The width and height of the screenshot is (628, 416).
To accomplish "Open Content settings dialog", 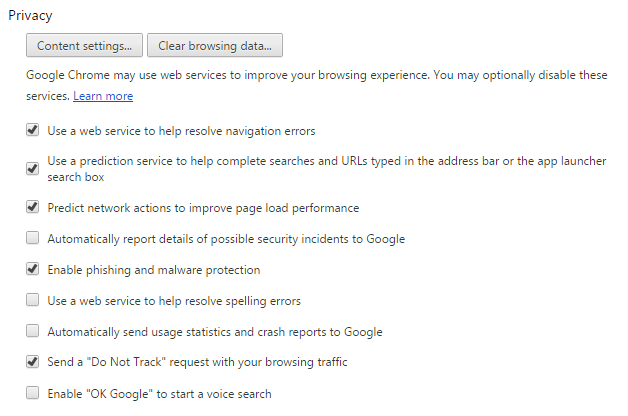I will 85,46.
